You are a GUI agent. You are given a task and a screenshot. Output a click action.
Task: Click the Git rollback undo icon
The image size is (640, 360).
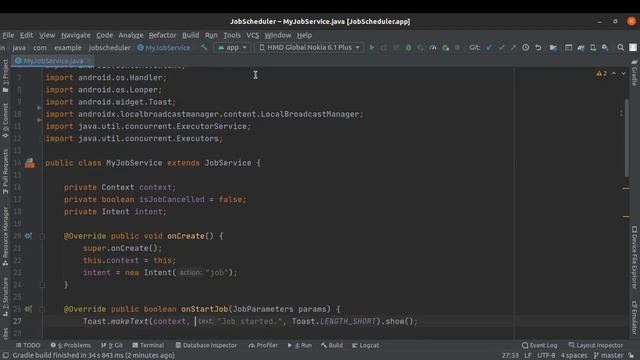(x=538, y=48)
